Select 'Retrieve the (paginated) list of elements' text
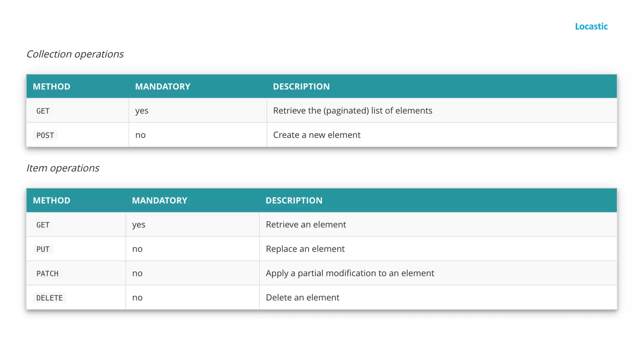 point(353,111)
